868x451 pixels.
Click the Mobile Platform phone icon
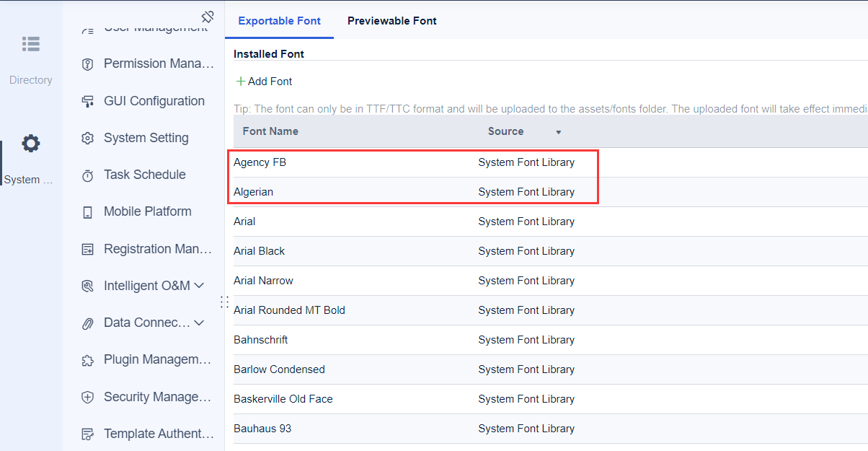pyautogui.click(x=88, y=212)
